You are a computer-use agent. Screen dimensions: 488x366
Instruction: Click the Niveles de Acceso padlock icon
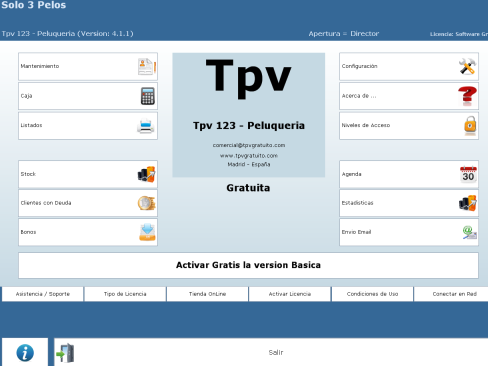point(470,126)
